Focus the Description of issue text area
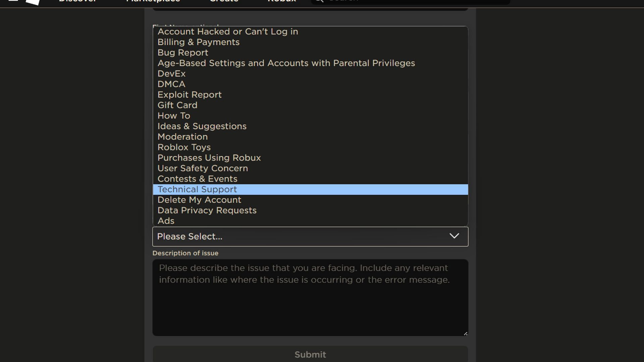 click(x=310, y=298)
